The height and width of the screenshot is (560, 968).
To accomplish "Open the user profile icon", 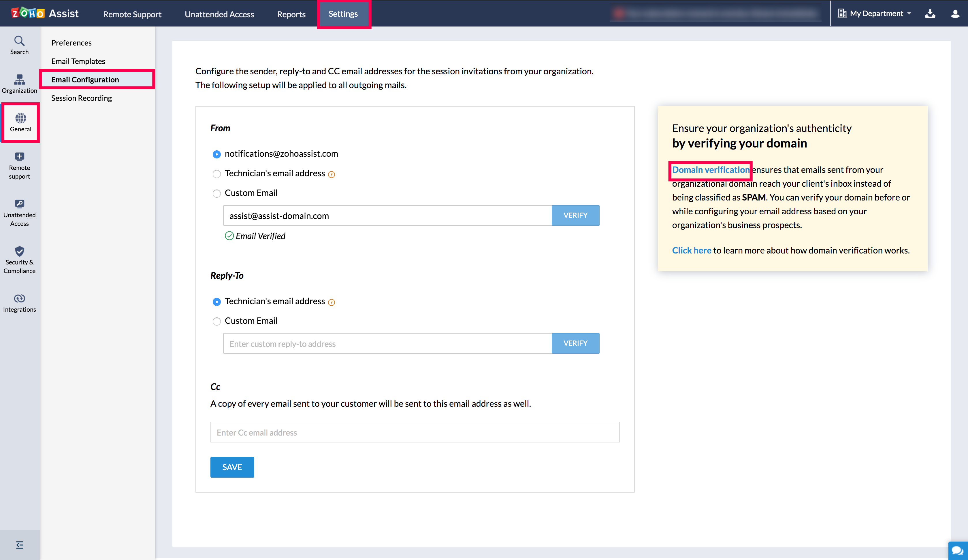I will click(955, 14).
